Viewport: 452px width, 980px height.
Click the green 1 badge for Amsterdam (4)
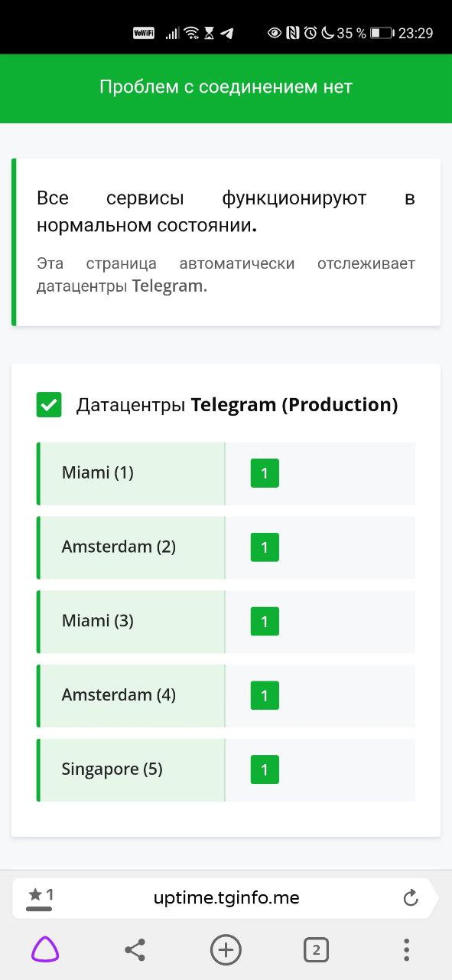265,695
